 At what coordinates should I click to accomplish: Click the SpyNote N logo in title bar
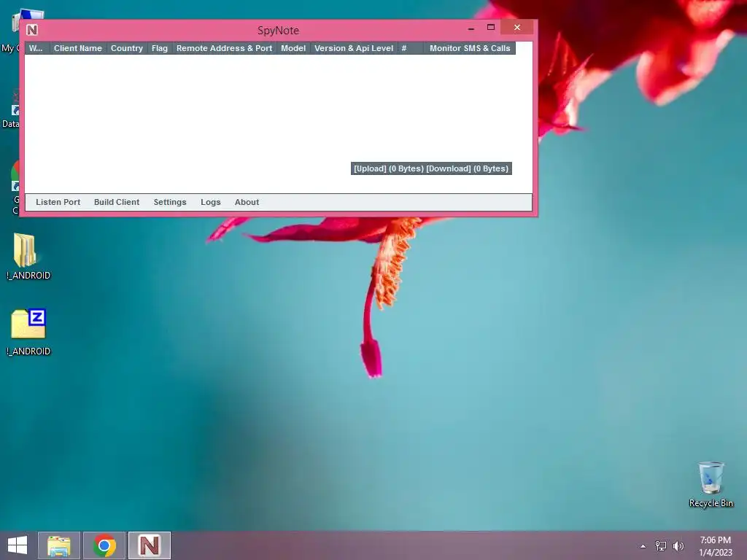point(32,30)
